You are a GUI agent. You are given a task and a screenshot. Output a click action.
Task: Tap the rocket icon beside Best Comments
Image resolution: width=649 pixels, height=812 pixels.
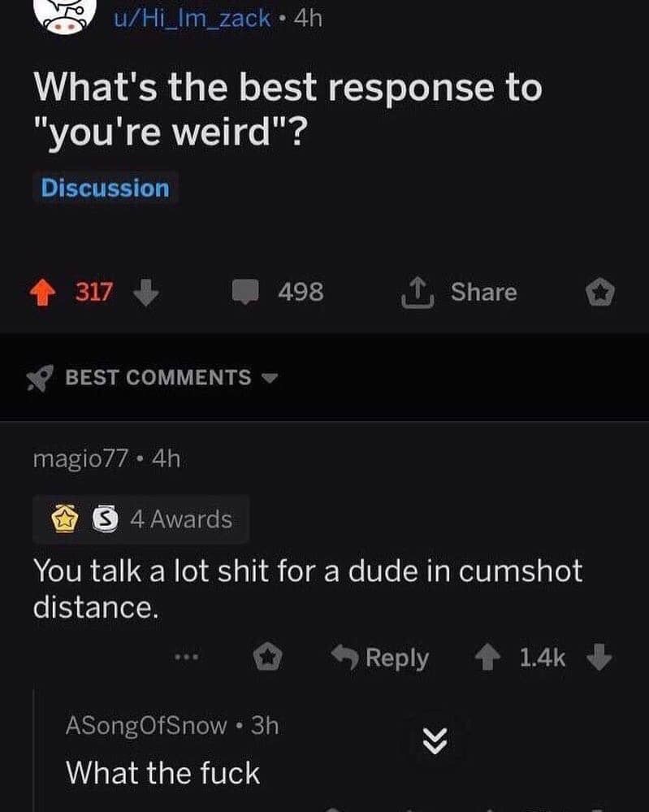[x=40, y=377]
